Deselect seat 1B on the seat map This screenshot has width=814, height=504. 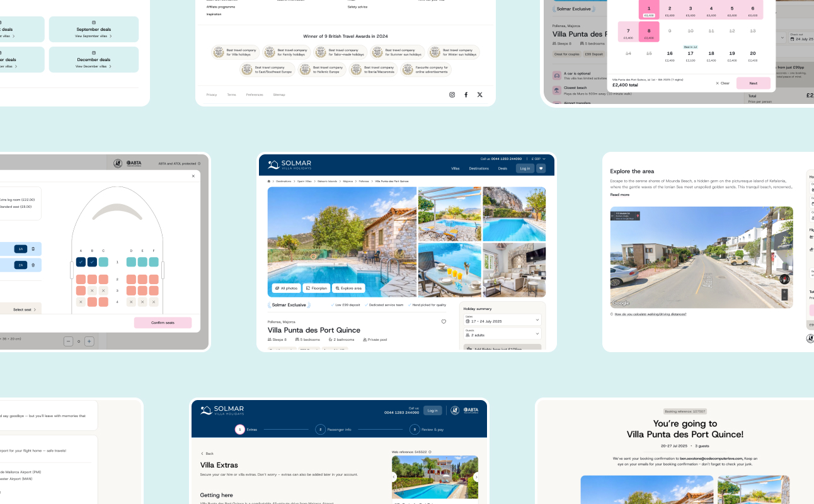[92, 262]
